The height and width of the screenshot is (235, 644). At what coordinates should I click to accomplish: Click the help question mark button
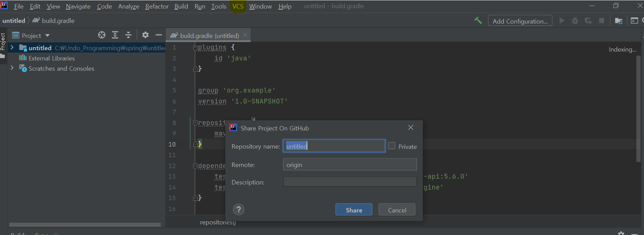(239, 209)
